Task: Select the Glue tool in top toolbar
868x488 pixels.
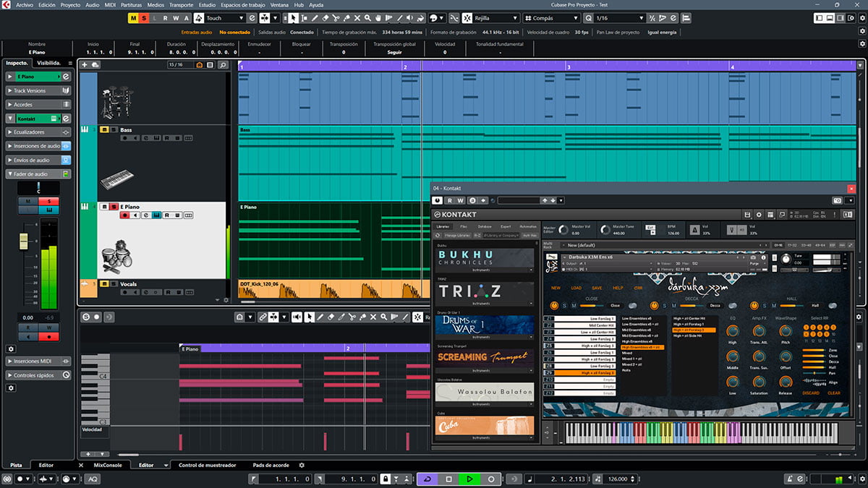Action: point(346,18)
